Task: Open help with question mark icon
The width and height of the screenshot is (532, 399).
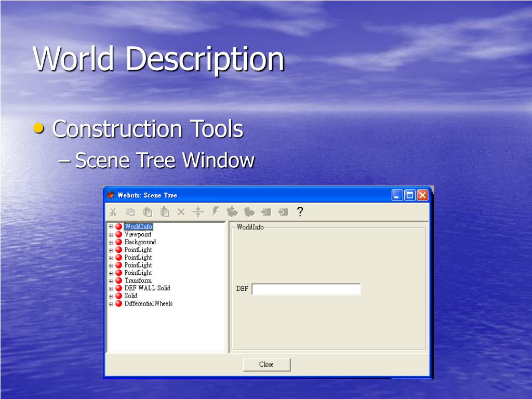Action: point(300,212)
